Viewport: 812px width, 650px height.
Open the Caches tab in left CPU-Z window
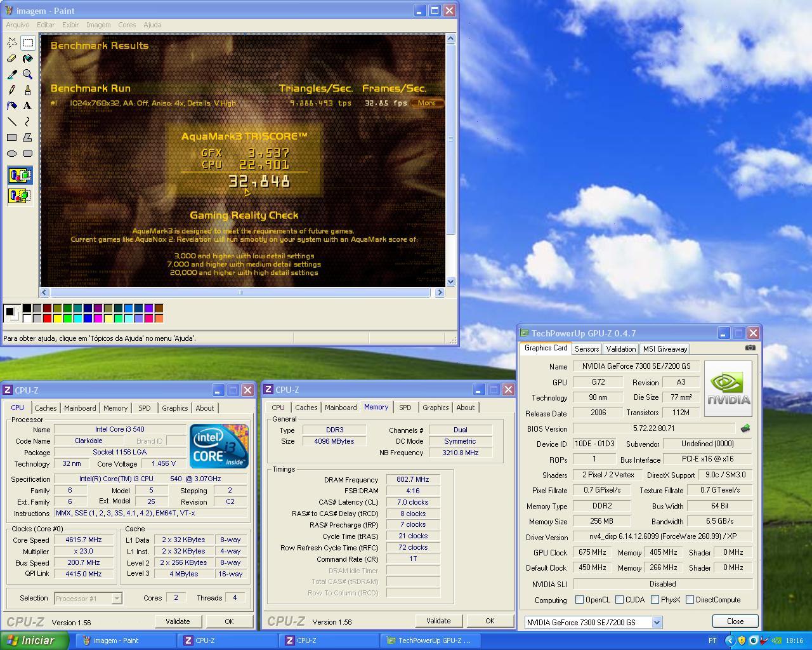pyautogui.click(x=46, y=408)
